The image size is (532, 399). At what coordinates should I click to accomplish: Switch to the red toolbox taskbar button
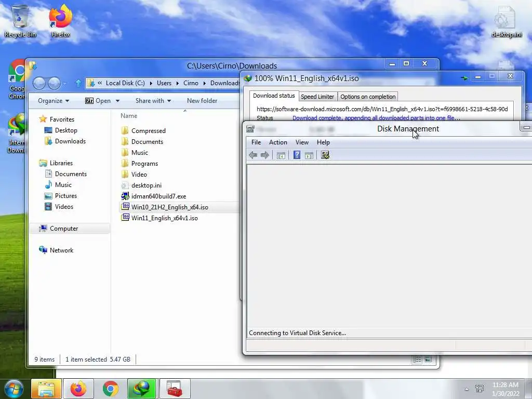(175, 389)
